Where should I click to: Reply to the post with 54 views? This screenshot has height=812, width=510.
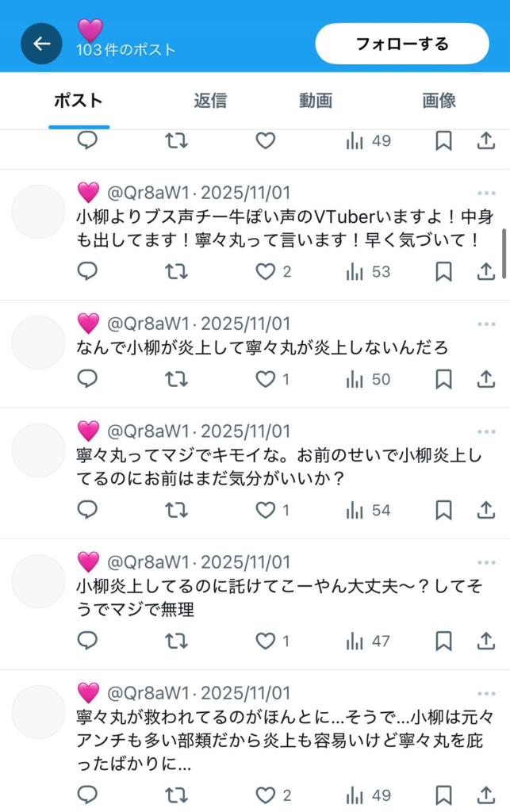point(87,510)
